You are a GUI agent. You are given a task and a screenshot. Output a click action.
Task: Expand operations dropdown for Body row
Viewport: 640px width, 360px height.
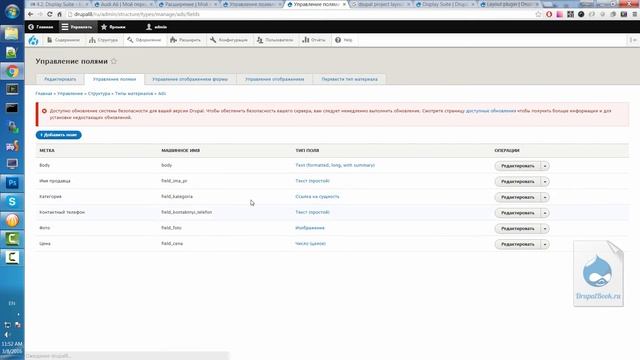545,166
